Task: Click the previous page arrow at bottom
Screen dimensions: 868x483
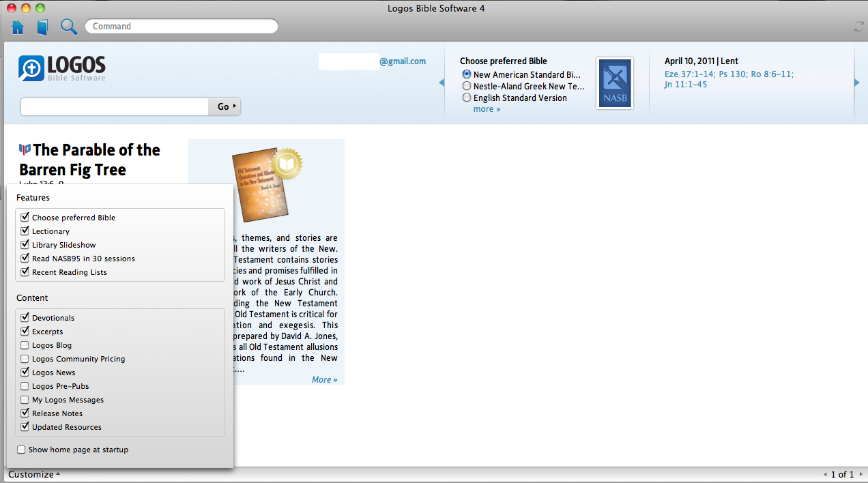Action: click(825, 474)
